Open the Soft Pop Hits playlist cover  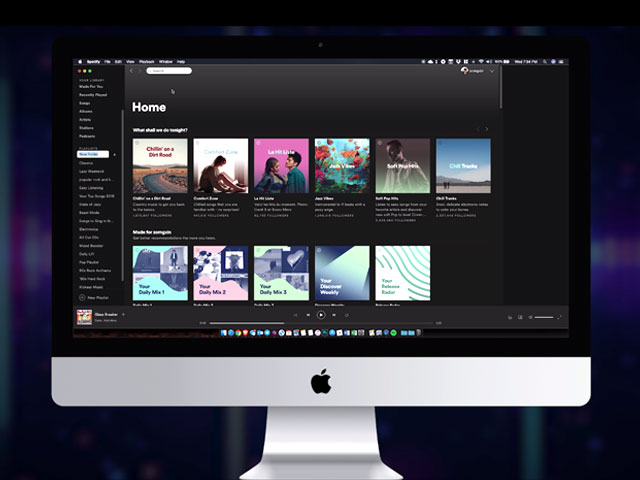pyautogui.click(x=403, y=166)
